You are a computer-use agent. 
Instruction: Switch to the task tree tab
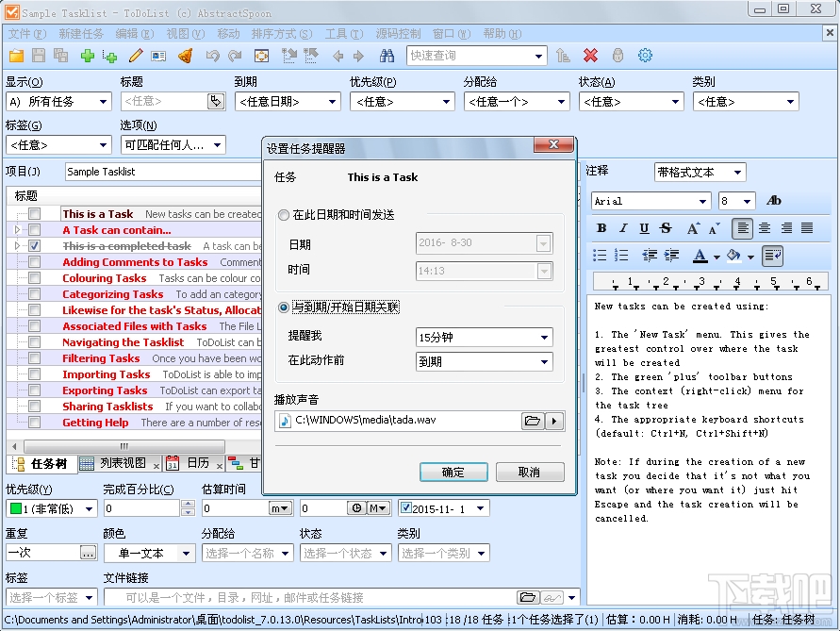(x=41, y=464)
